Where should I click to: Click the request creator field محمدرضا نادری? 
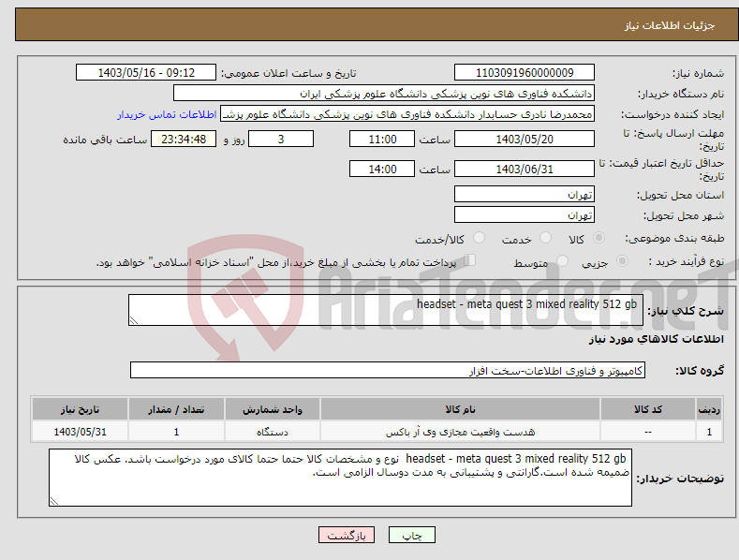[407, 114]
